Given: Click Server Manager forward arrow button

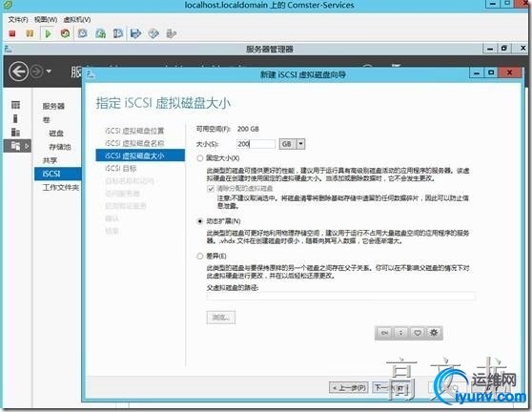Looking at the screenshot, I should tap(36, 72).
